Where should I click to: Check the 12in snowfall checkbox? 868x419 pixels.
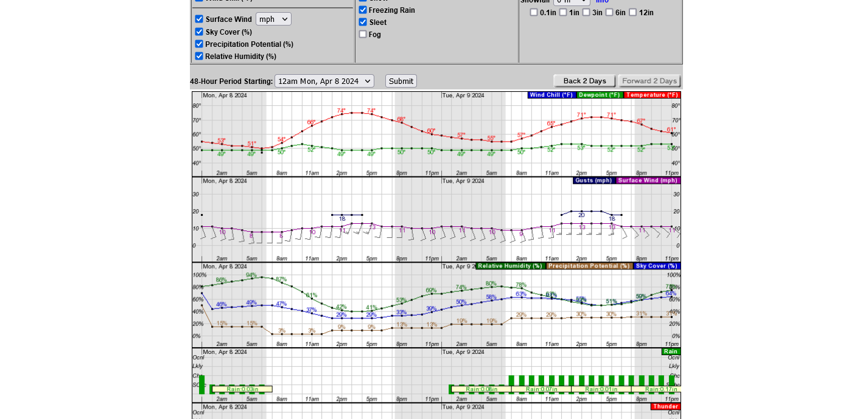tap(633, 12)
